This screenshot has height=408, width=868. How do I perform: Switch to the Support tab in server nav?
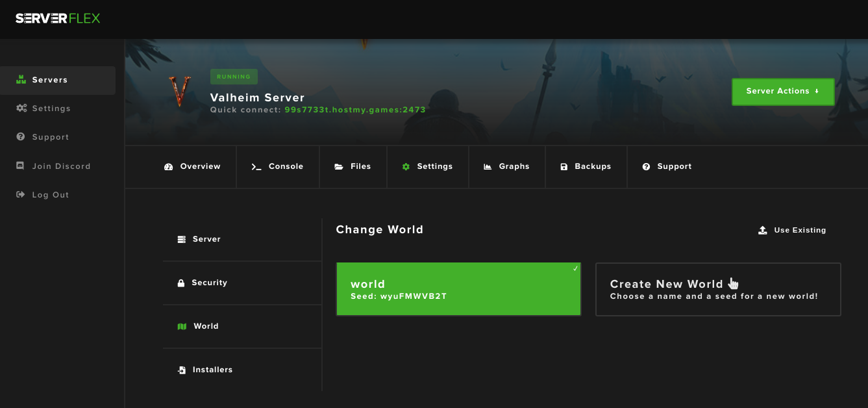[x=667, y=167]
